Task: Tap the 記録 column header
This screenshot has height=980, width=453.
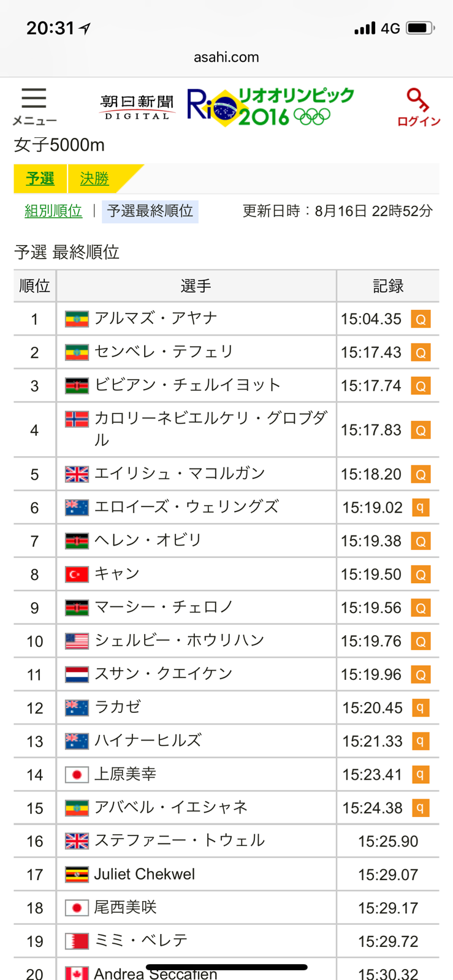Action: [x=388, y=286]
